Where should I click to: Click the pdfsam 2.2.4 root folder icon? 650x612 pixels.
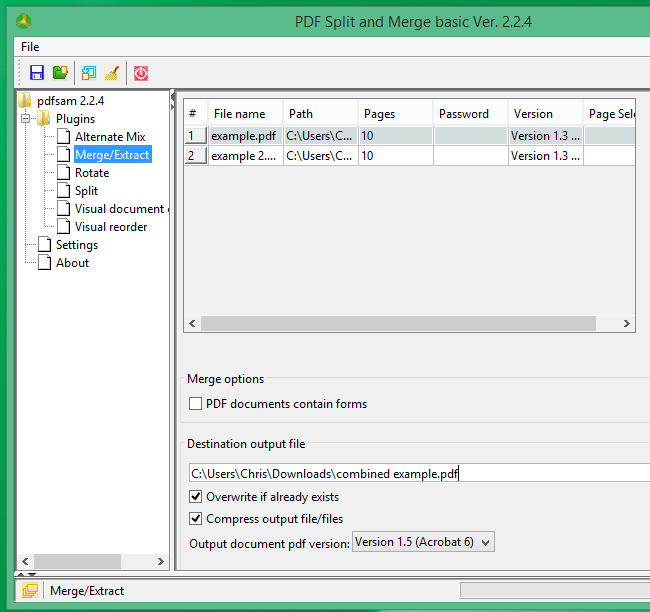pos(25,100)
